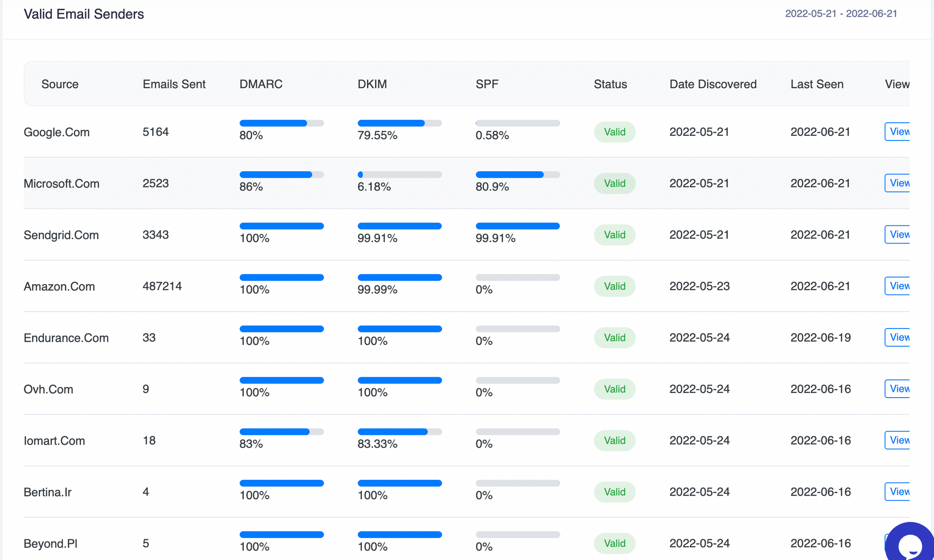Click View button for Microsoft.Com row
934x560 pixels.
point(898,183)
